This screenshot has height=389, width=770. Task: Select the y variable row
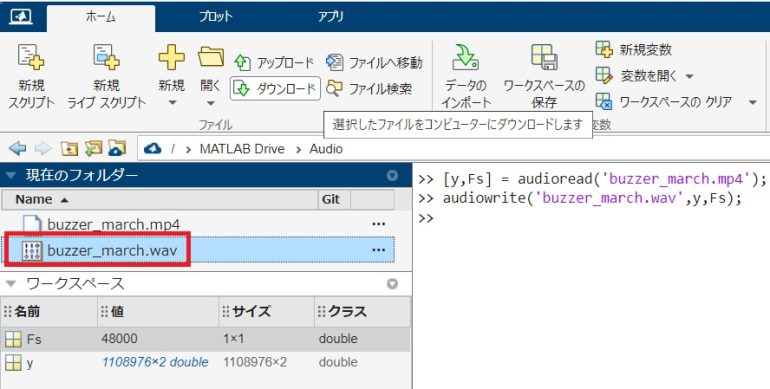pyautogui.click(x=205, y=362)
